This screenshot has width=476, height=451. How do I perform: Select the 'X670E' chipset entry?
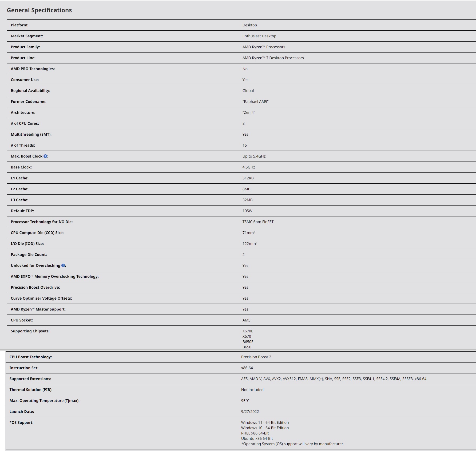click(248, 331)
